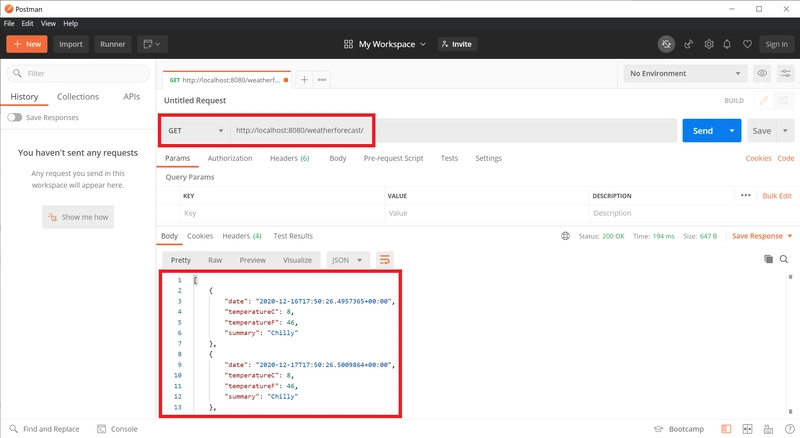Image resolution: width=800 pixels, height=438 pixels.
Task: Open params column options ellipsis
Action: (745, 196)
